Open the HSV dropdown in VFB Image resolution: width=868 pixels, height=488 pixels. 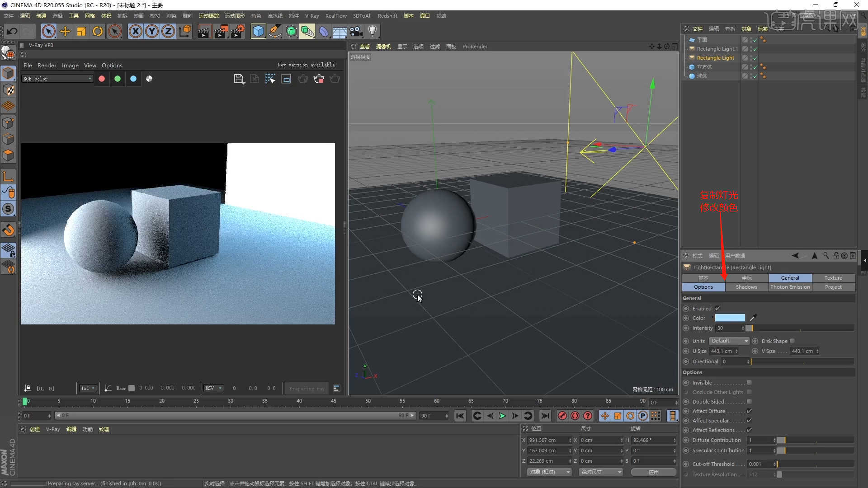[x=213, y=388]
